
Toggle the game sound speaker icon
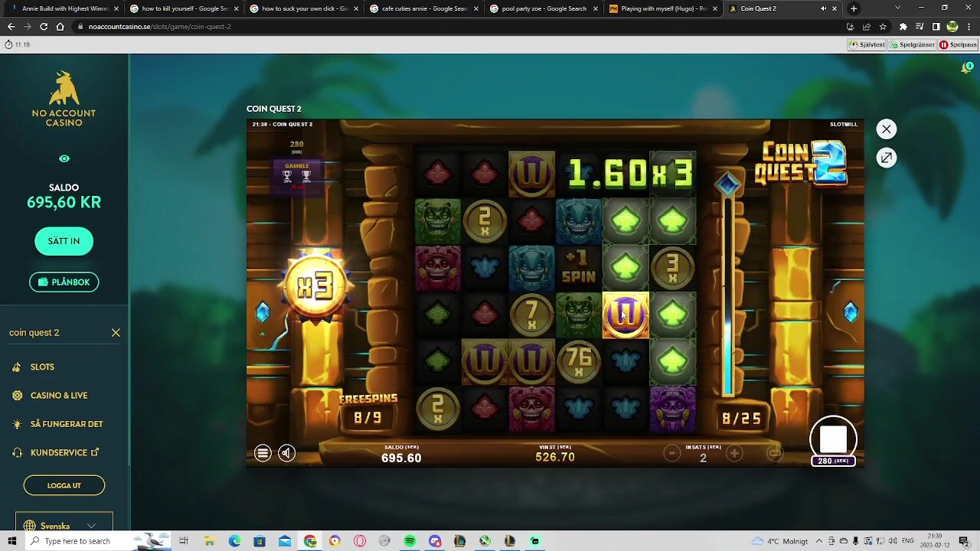[x=286, y=453]
